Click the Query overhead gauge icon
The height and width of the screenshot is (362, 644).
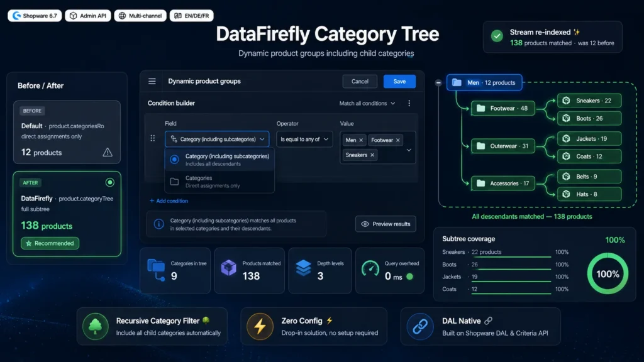coord(370,268)
